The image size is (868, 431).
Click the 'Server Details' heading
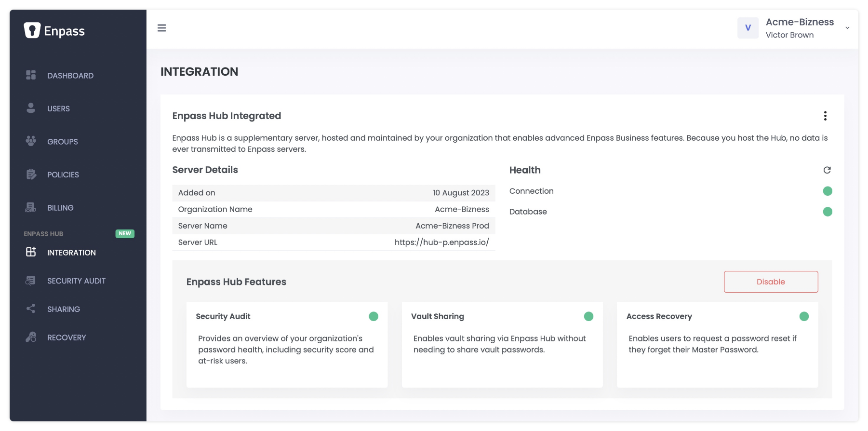coord(205,170)
